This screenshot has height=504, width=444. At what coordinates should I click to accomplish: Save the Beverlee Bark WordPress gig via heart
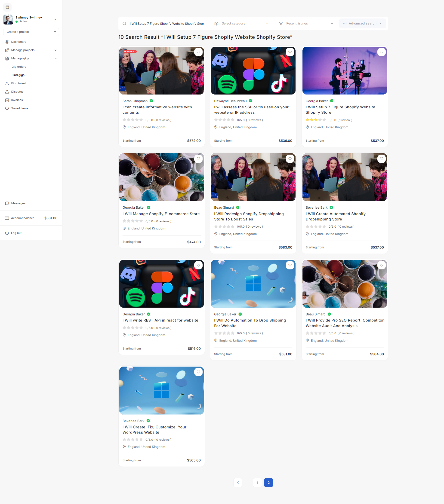(x=198, y=372)
